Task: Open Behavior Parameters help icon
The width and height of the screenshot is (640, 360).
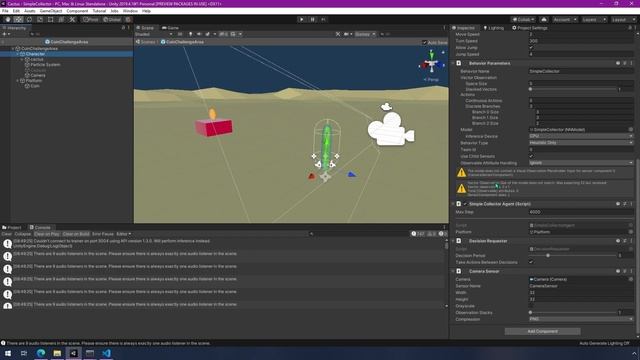Action: coord(618,63)
